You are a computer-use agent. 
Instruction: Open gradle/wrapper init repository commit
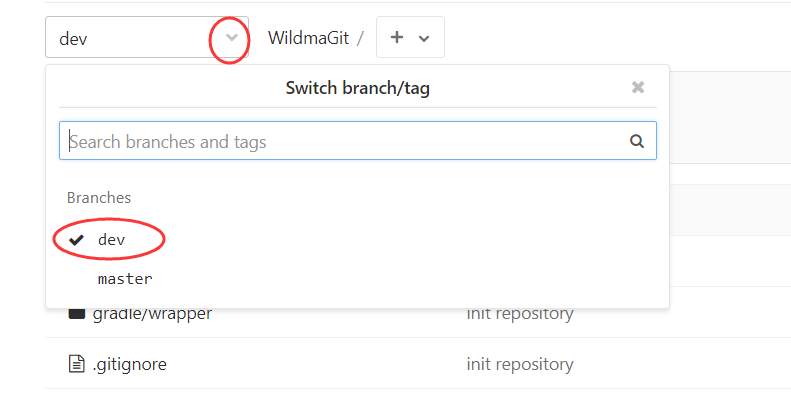[x=520, y=313]
